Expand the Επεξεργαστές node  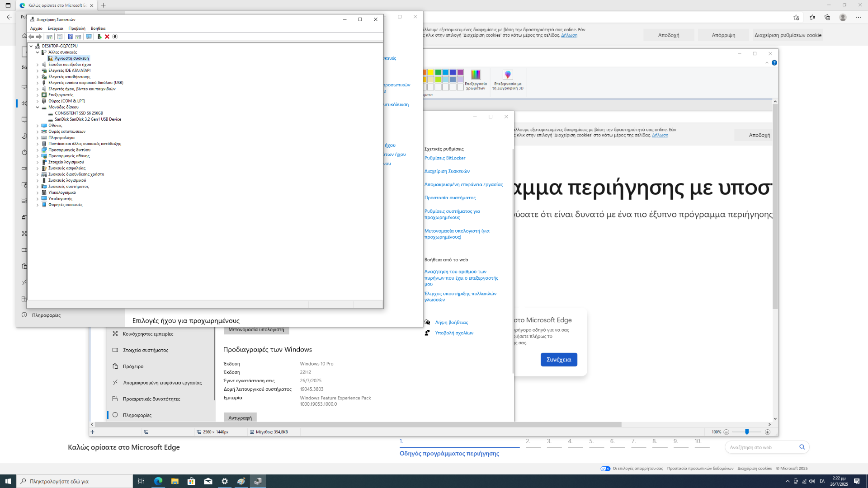(38, 95)
